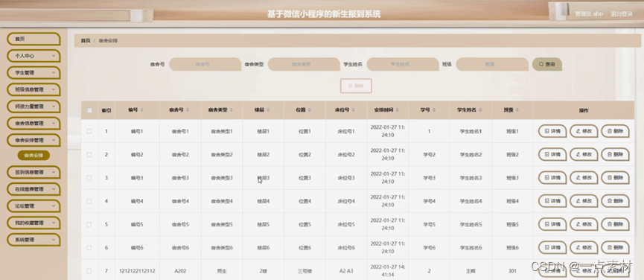The width and height of the screenshot is (644, 280).
Task: Click 修改 for row 编号2
Action: [x=584, y=155]
